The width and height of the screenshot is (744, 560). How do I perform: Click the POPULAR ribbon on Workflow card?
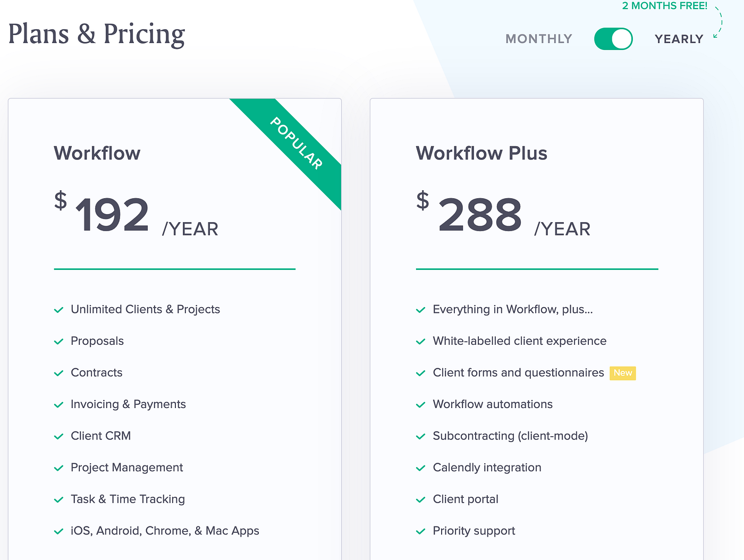tap(297, 143)
